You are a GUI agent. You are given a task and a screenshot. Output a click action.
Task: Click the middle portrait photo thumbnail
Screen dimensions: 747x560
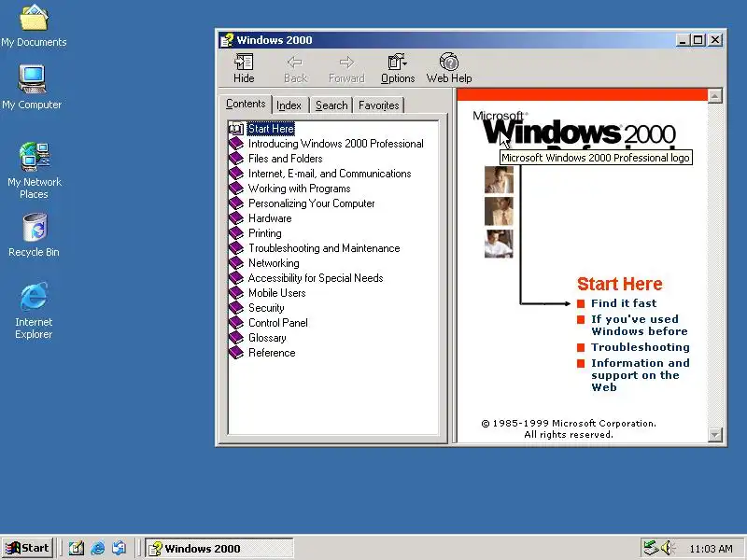click(x=499, y=211)
